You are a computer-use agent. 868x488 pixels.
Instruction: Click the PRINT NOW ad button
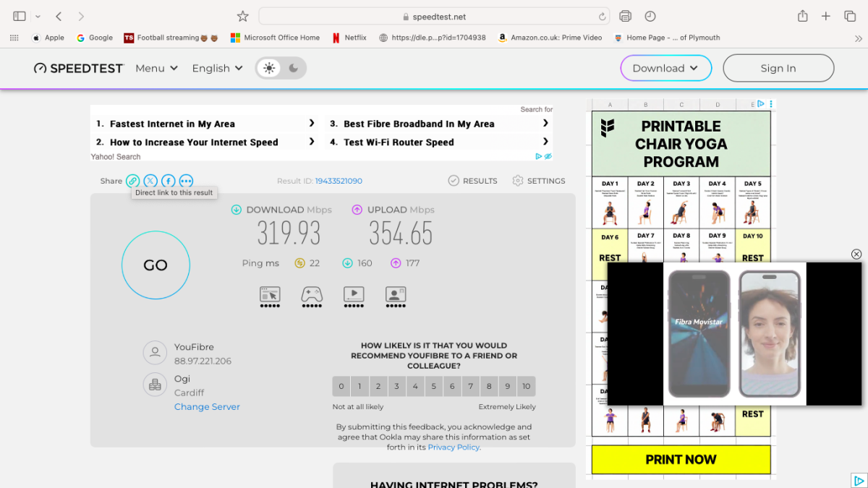coord(681,459)
